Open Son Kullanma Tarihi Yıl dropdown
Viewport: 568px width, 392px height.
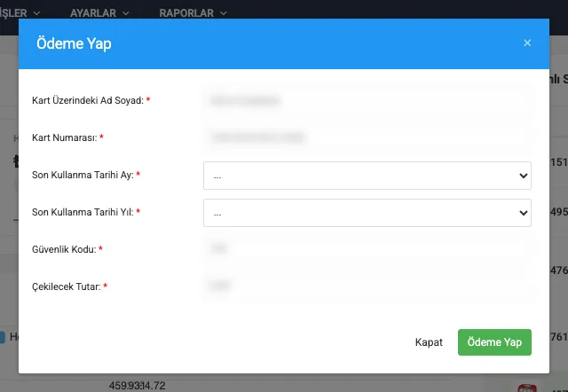tap(367, 213)
